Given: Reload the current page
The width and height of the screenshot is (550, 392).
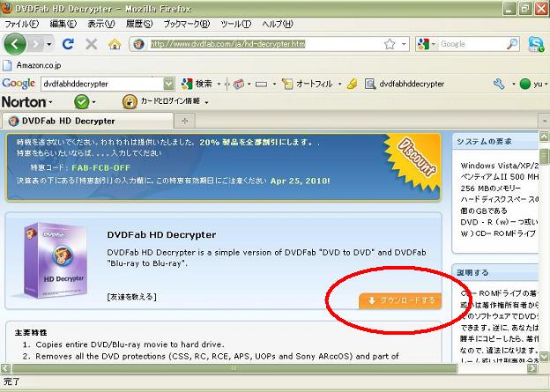Looking at the screenshot, I should [69, 43].
